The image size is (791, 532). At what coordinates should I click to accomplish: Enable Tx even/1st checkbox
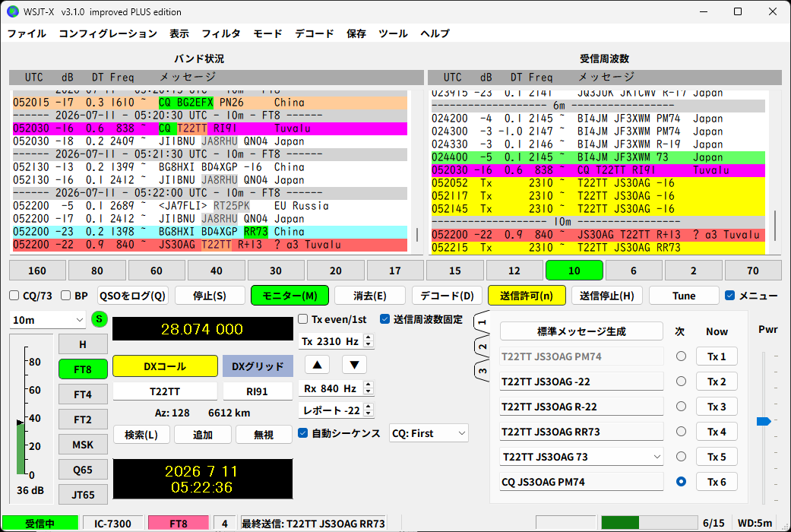[x=302, y=319]
